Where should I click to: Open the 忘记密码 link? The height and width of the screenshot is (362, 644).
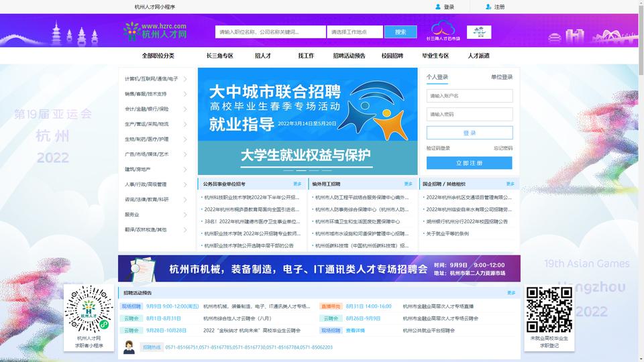pos(503,148)
